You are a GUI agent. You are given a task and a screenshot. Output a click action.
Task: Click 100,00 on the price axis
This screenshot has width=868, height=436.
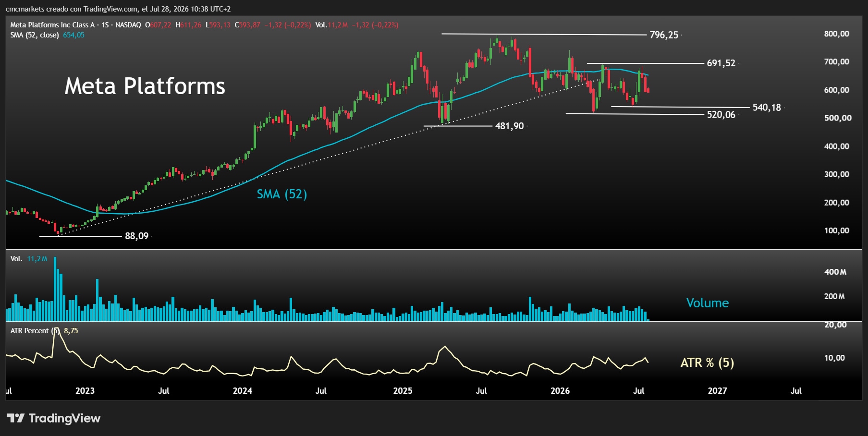click(x=837, y=230)
